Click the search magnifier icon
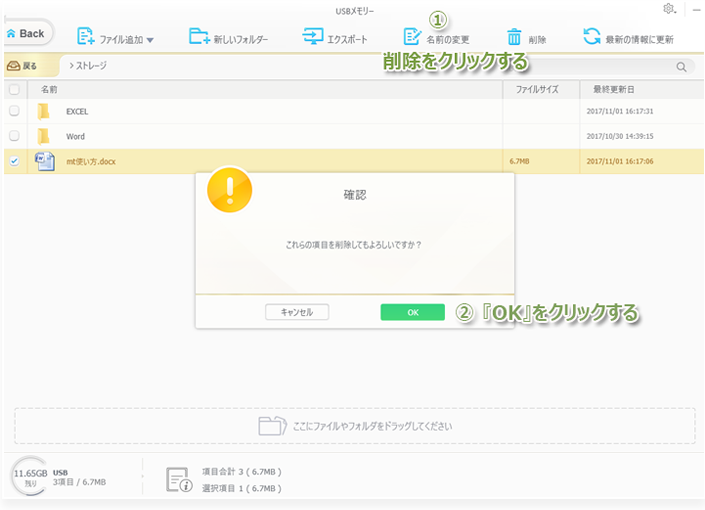The height and width of the screenshot is (510, 705). (x=681, y=67)
